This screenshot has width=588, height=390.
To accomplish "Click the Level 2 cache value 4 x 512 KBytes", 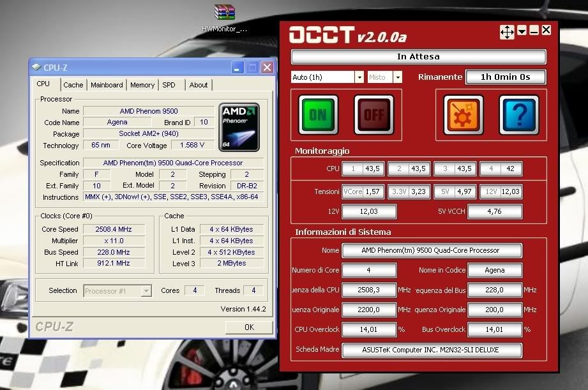I will 231,252.
